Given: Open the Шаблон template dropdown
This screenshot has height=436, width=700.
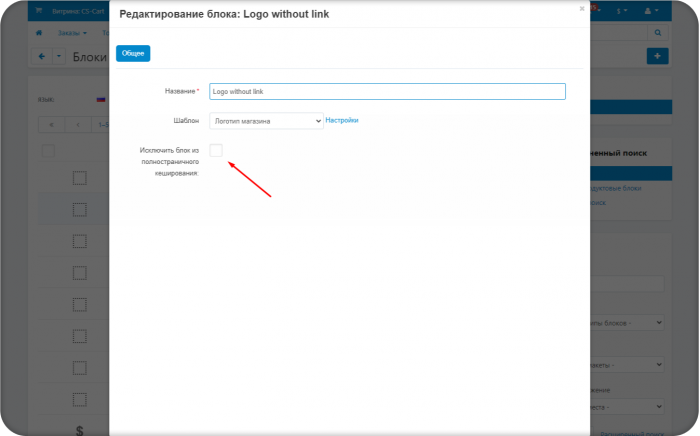Looking at the screenshot, I should 267,121.
